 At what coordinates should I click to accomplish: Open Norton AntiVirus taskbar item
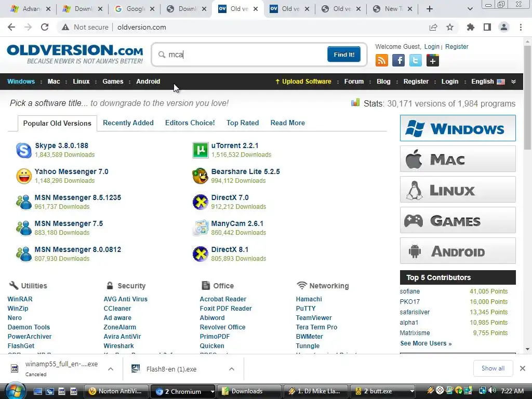(116, 392)
